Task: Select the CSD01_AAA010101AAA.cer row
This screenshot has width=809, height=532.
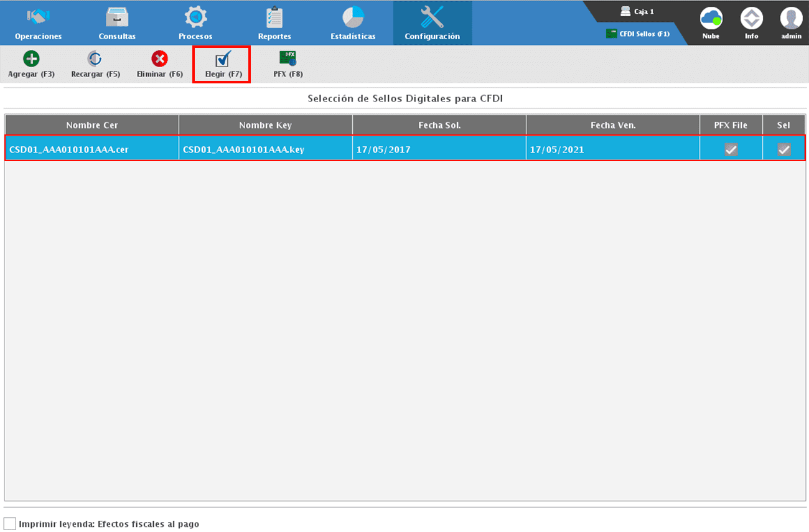Action: (91, 149)
